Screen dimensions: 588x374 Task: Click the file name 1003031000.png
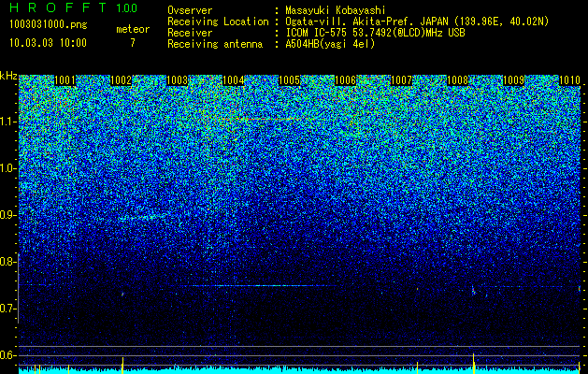49,24
